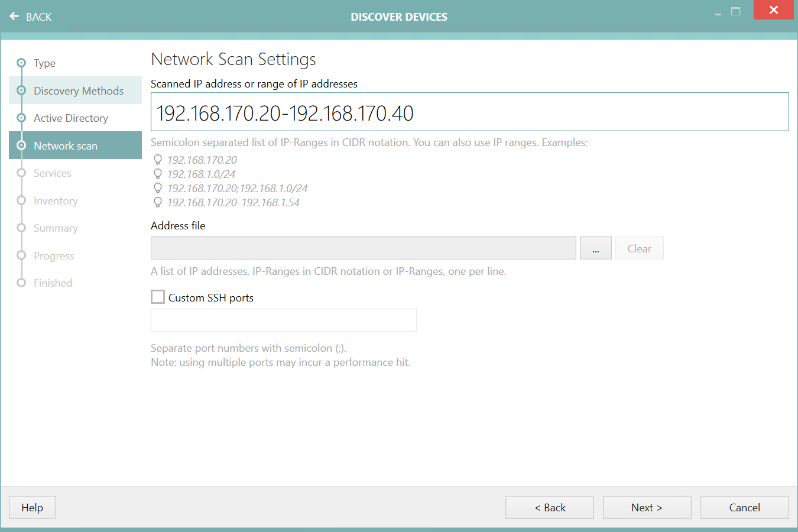This screenshot has width=798, height=532.
Task: Click the lightbulb beside 192.168.1.0/24 example
Action: tap(157, 174)
